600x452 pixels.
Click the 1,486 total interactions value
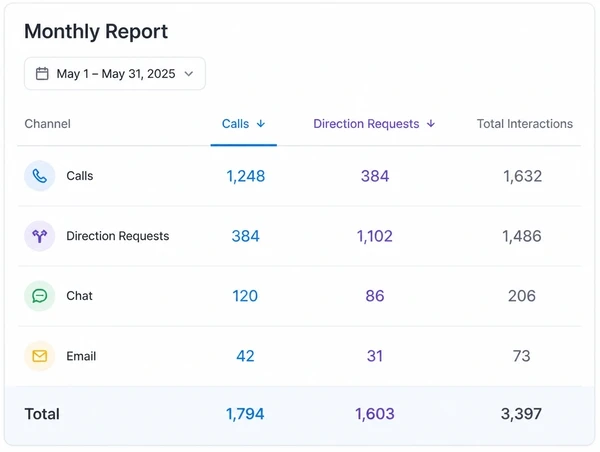pyautogui.click(x=522, y=236)
